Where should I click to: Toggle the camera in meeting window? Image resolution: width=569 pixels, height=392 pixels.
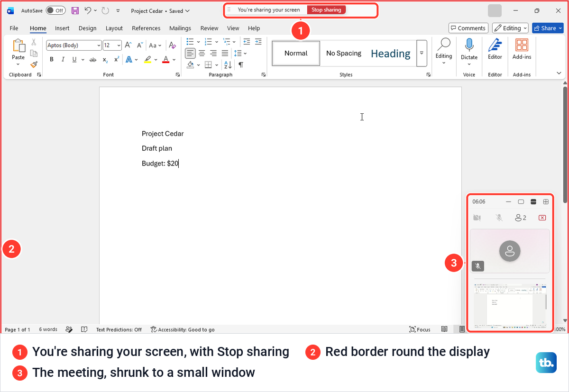477,218
